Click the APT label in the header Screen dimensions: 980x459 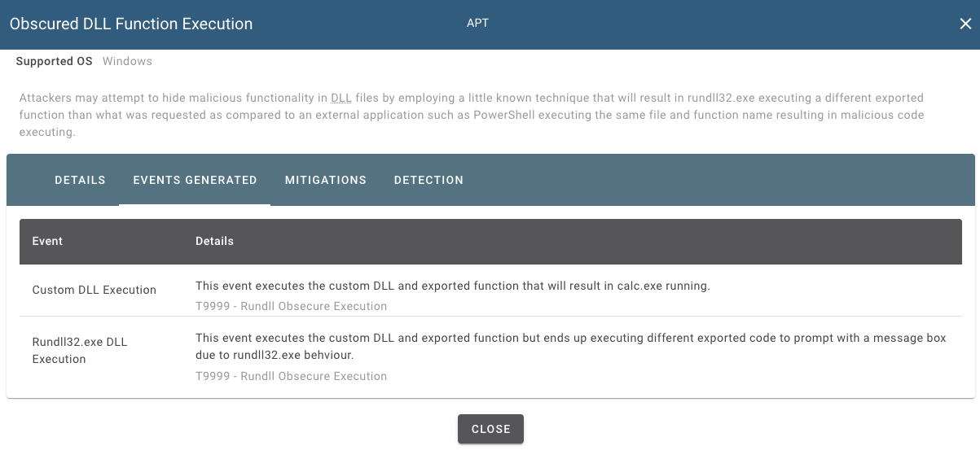[x=477, y=23]
